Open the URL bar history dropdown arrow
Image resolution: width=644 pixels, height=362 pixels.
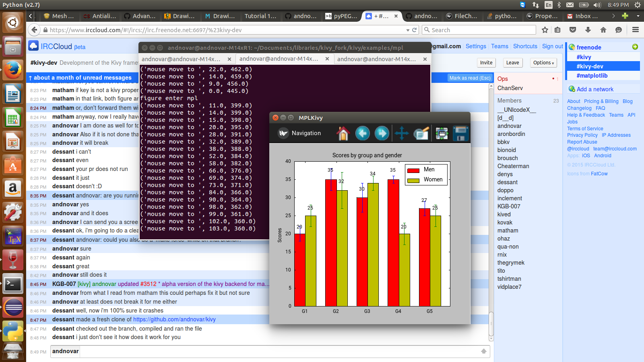[408, 30]
